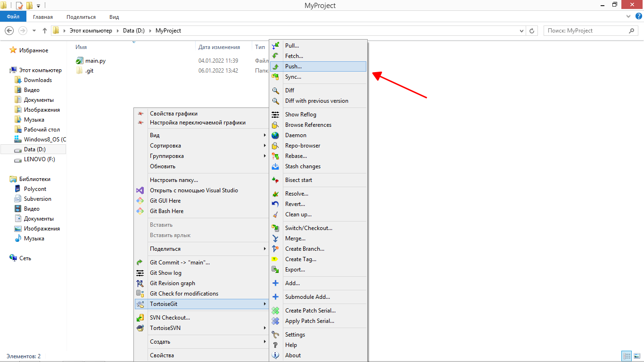Screen dimensions: 644x362
Task: Click the Settings wrench icon
Action: point(276,335)
